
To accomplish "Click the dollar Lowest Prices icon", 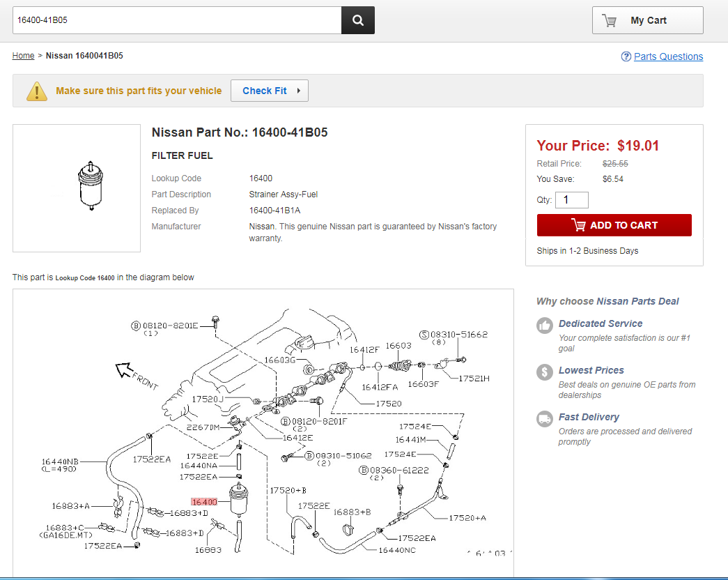I will tap(544, 372).
